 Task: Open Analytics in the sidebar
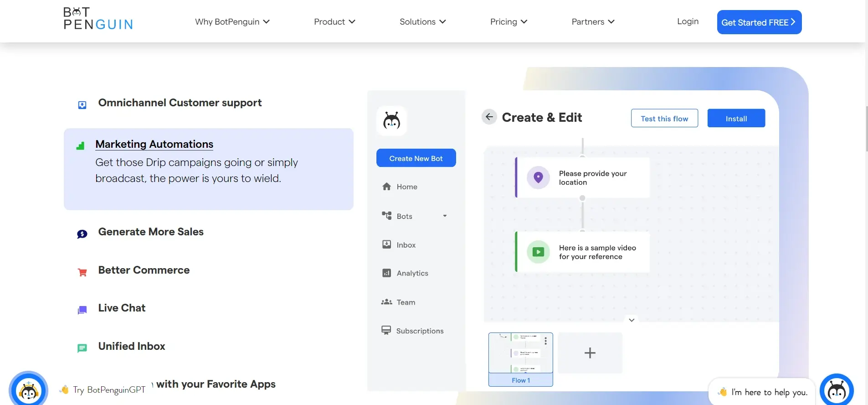tap(412, 273)
